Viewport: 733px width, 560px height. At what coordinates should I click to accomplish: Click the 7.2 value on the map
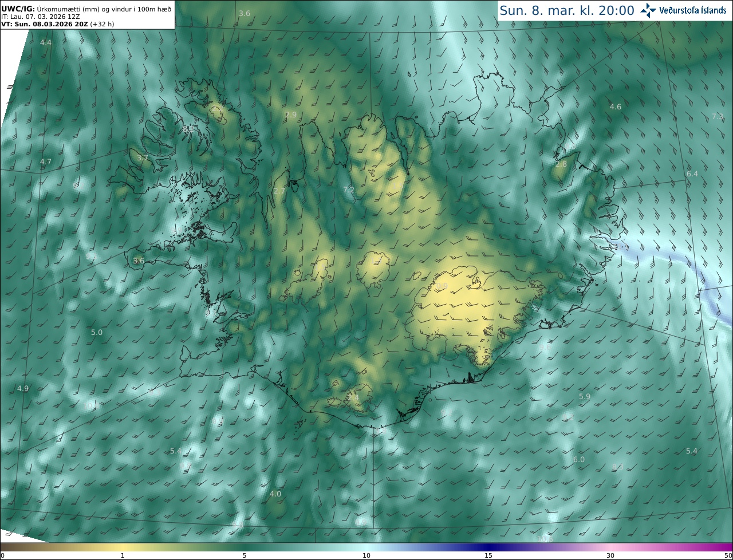coord(348,190)
